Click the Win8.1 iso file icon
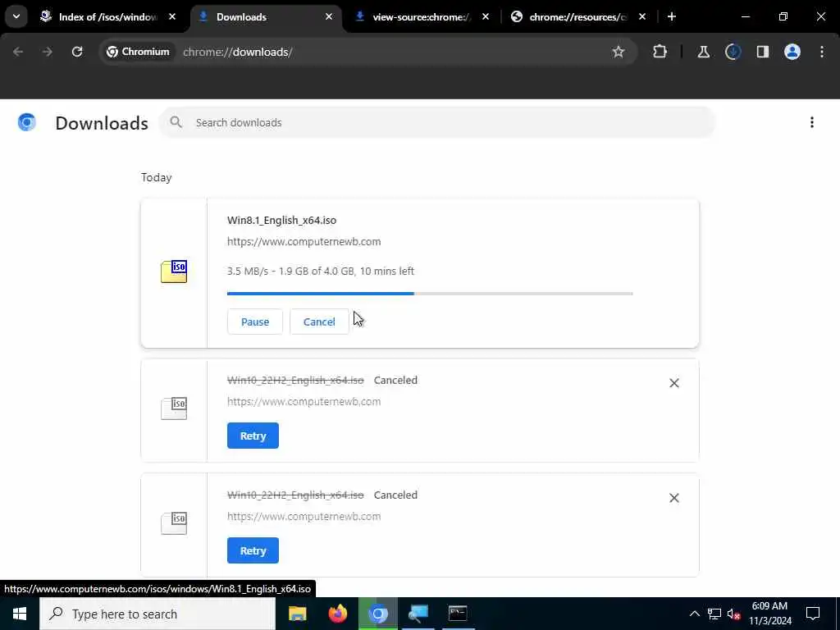Image resolution: width=840 pixels, height=630 pixels. (x=174, y=272)
